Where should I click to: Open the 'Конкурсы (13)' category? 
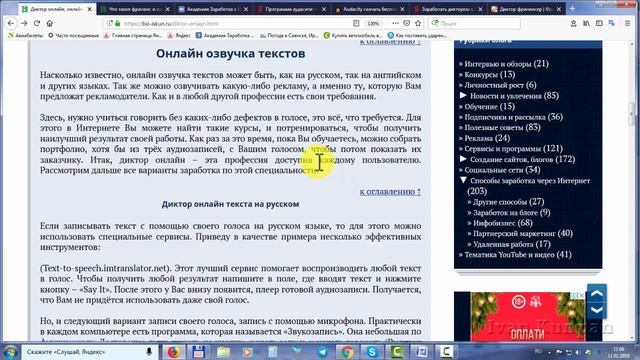point(490,74)
